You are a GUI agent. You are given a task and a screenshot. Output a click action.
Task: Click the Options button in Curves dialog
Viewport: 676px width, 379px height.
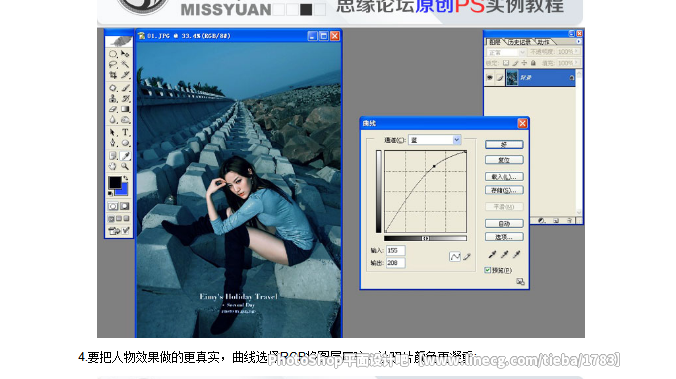504,237
